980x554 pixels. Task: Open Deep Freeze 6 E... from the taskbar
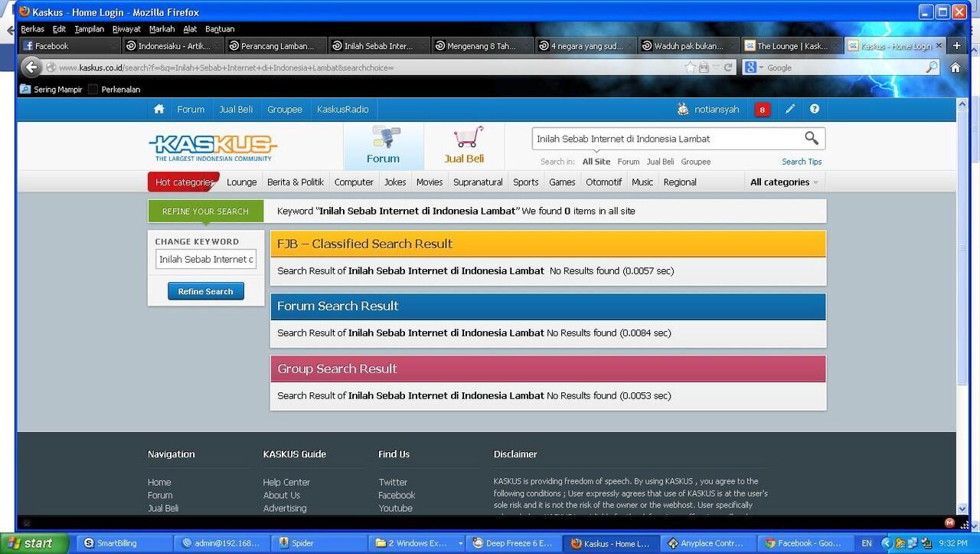coord(514,543)
